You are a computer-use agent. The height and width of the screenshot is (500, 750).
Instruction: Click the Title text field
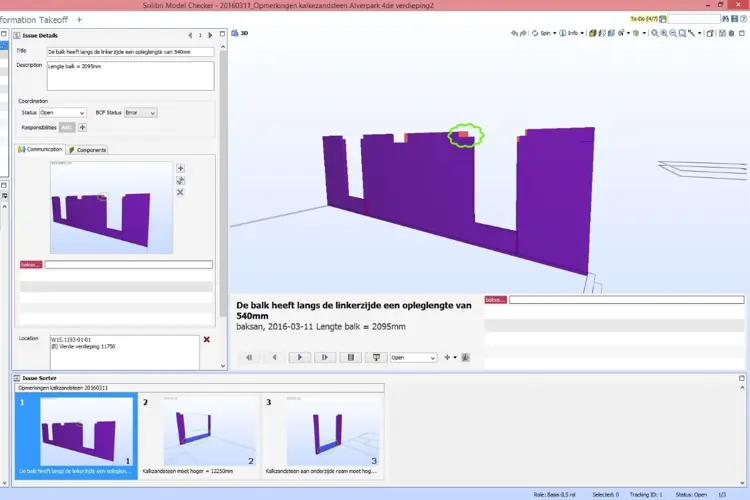point(130,51)
